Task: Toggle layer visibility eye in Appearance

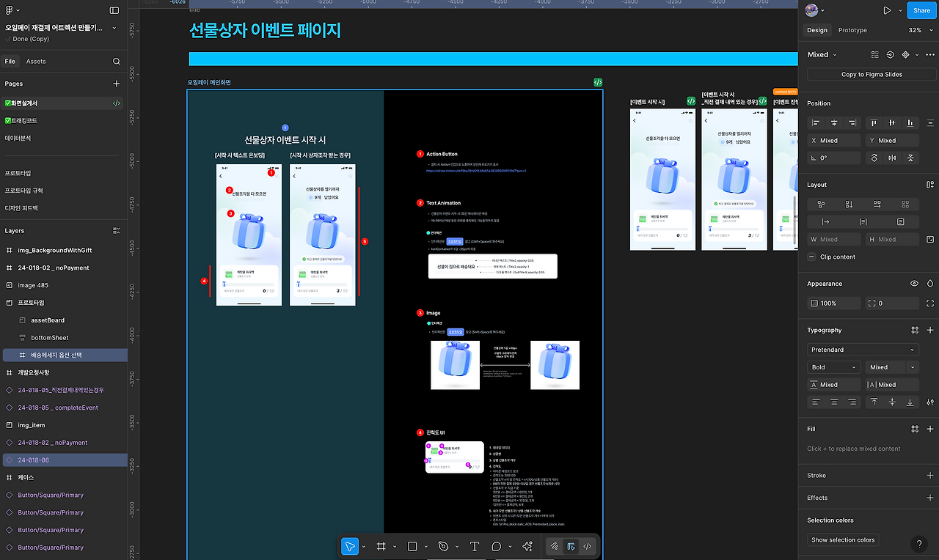Action: coord(914,283)
